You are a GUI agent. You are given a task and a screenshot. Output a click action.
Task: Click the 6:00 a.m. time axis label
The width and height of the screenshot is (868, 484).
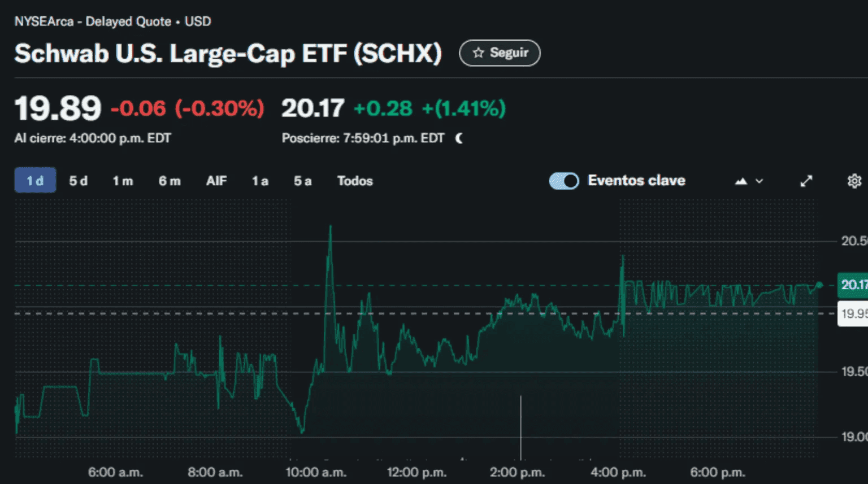coord(115,472)
